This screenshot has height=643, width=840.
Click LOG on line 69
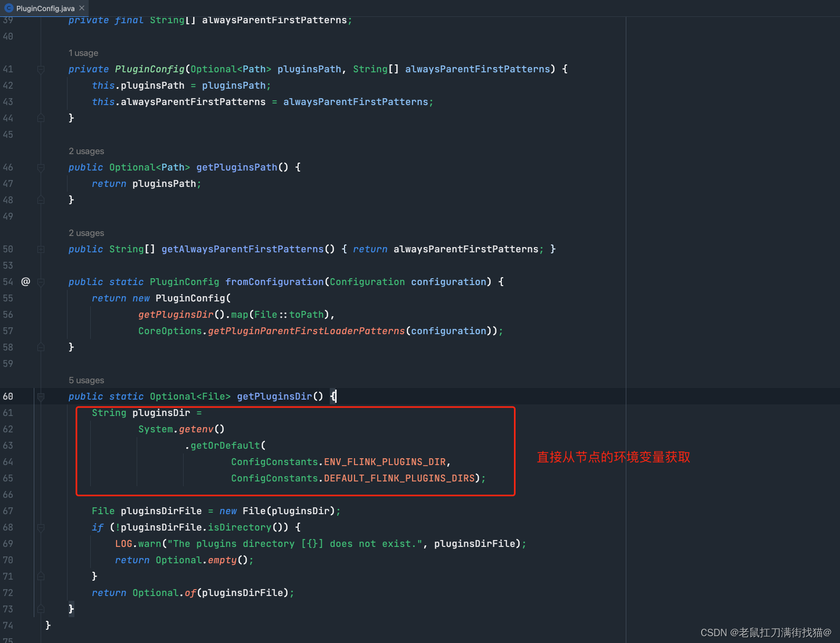(123, 544)
